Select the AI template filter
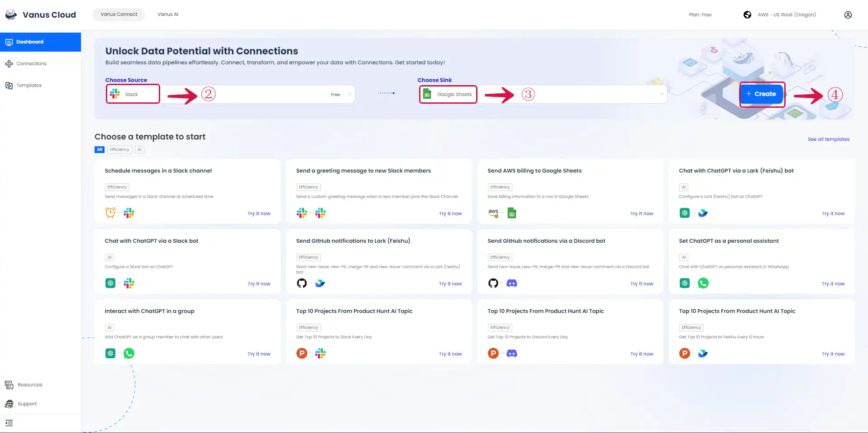Screen dimensions: 868x433 tap(139, 149)
